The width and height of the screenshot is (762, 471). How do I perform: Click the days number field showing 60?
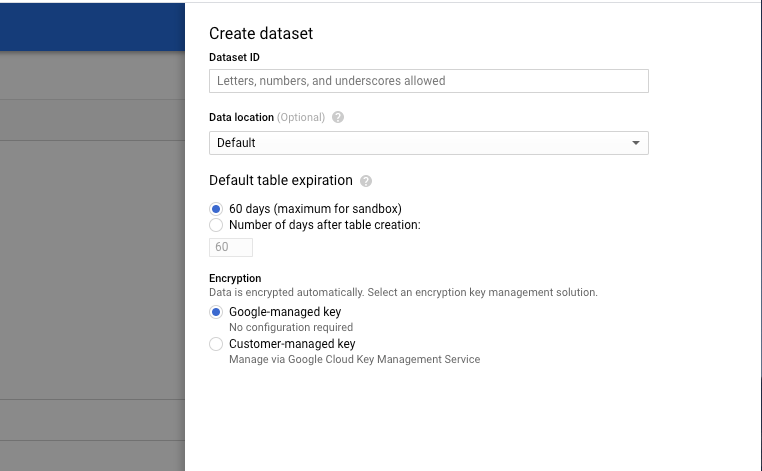click(231, 247)
